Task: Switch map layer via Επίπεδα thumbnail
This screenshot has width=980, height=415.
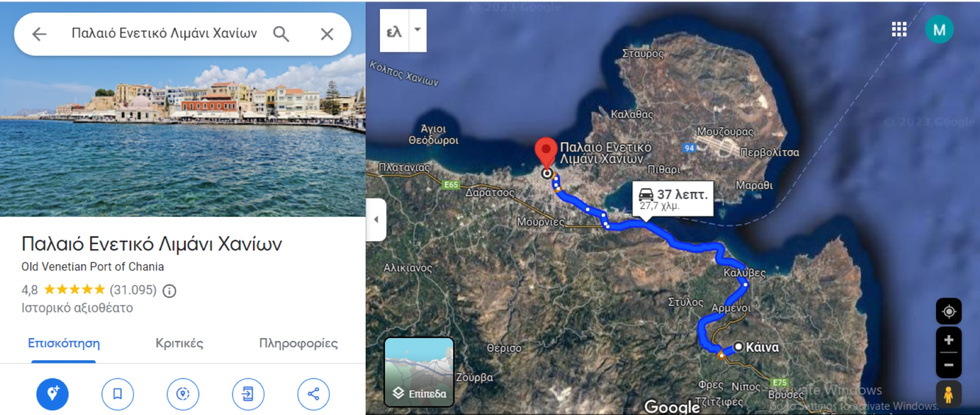Action: (x=419, y=372)
